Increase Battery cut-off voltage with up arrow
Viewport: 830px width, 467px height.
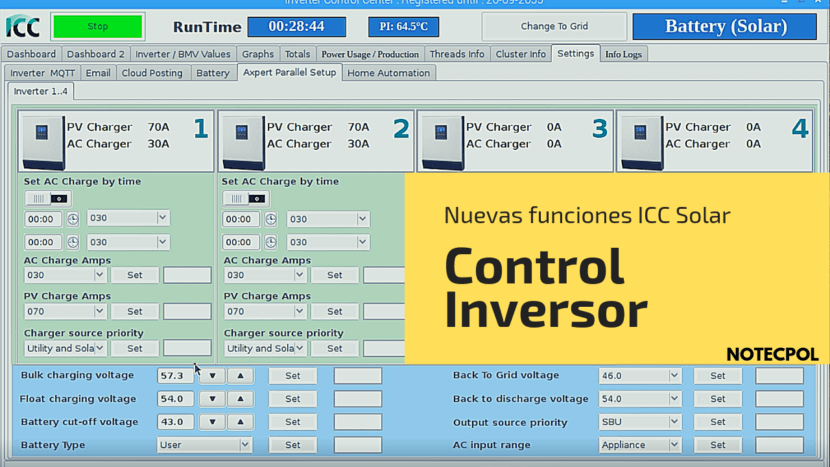pos(240,422)
